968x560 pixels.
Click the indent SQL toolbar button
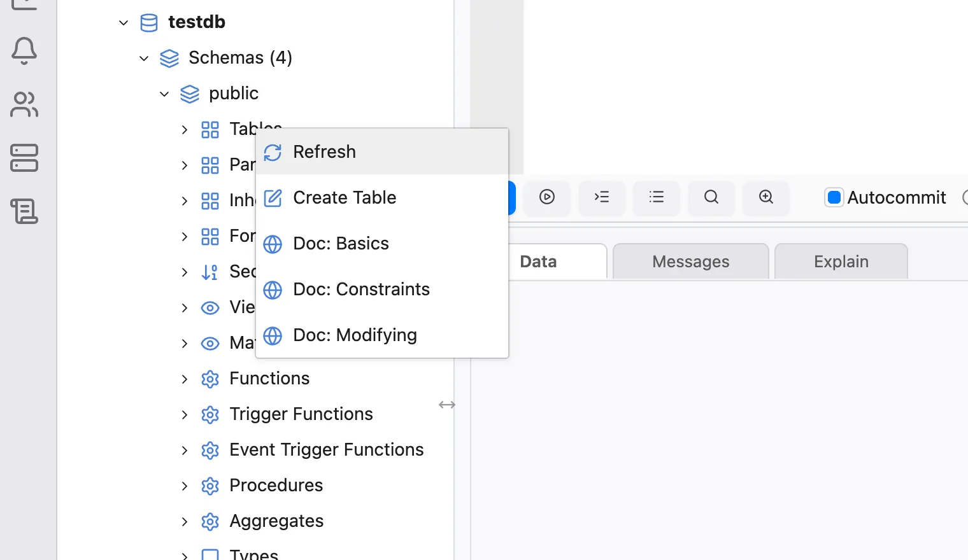(602, 197)
